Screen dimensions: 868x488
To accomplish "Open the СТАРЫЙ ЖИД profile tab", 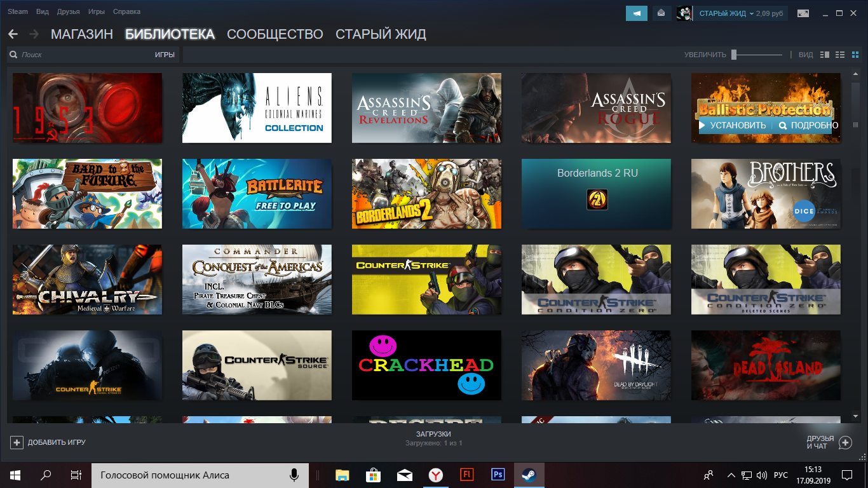I will pos(381,34).
